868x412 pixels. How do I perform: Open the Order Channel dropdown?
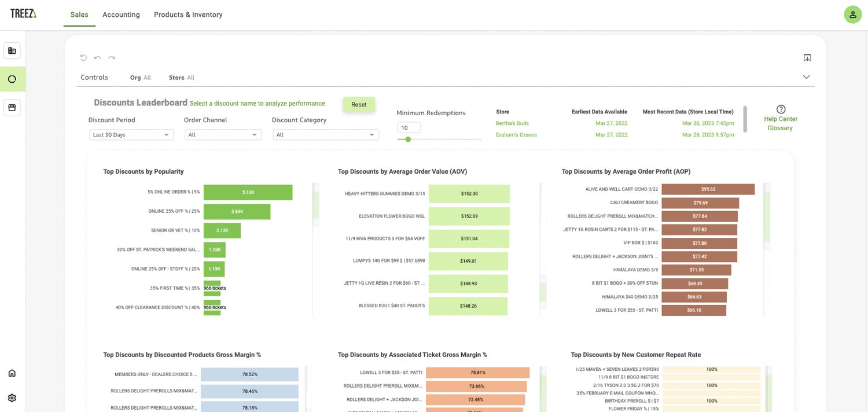[x=223, y=135]
